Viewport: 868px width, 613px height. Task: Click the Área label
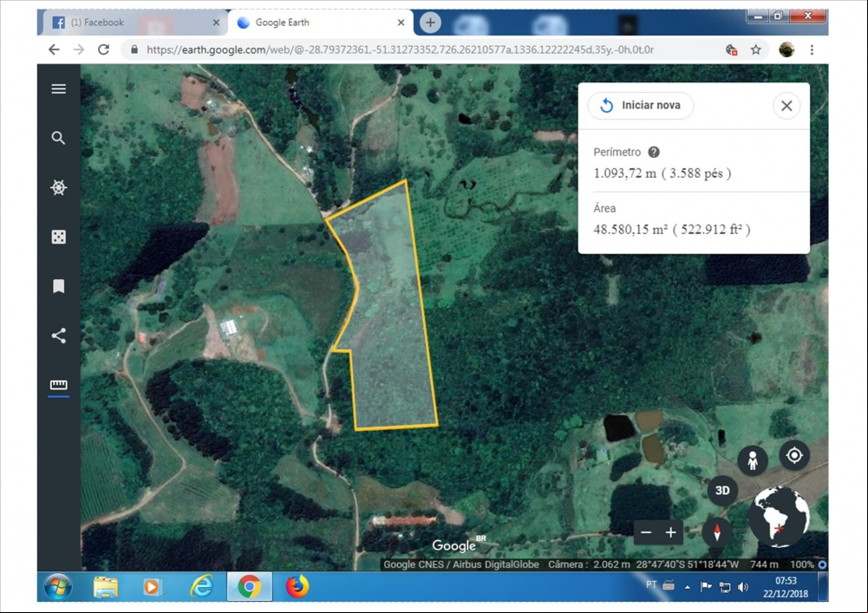tap(604, 208)
